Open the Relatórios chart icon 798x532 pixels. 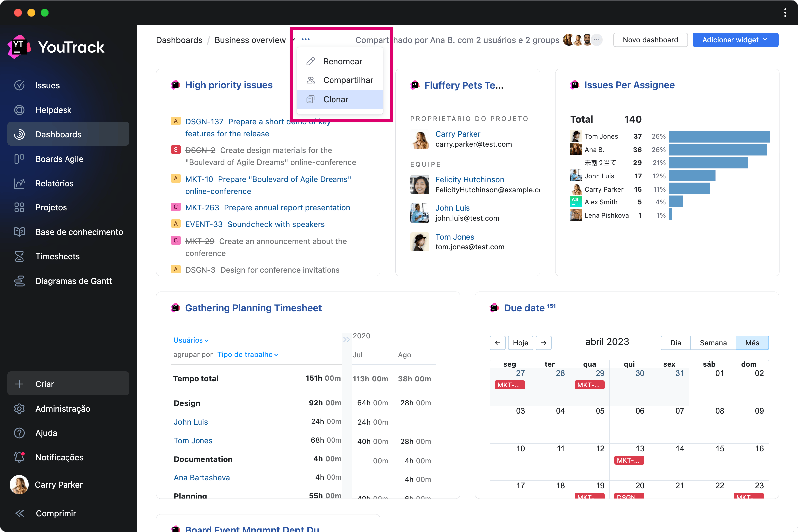(19, 183)
